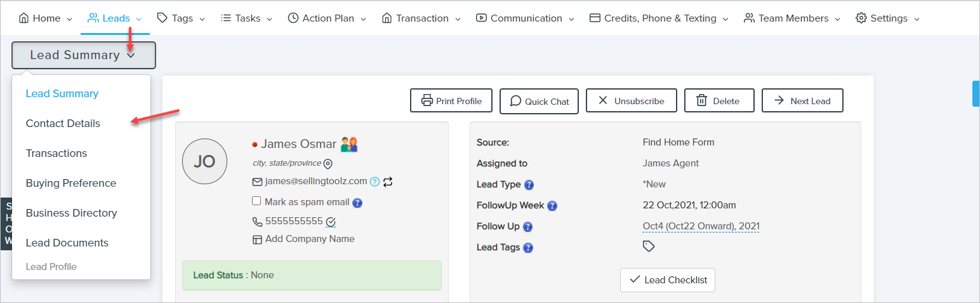Check the Mark as spam email checkbox
The image size is (980, 303).
[256, 201]
